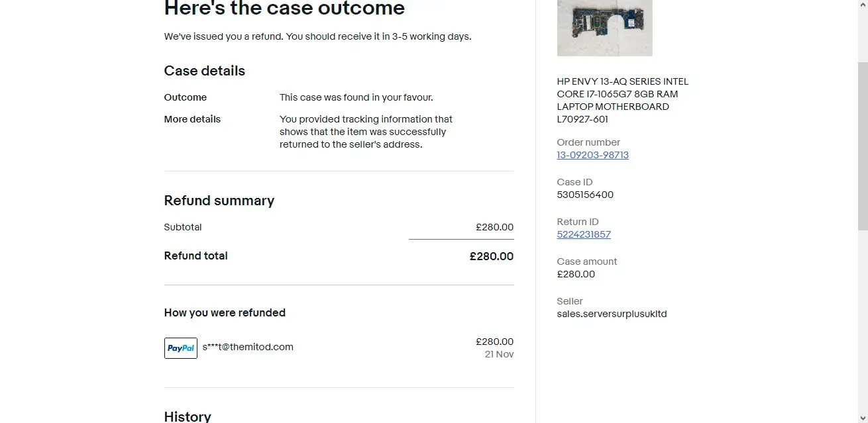This screenshot has height=423, width=868.
Task: Click the Refund summary heading
Action: pos(219,201)
